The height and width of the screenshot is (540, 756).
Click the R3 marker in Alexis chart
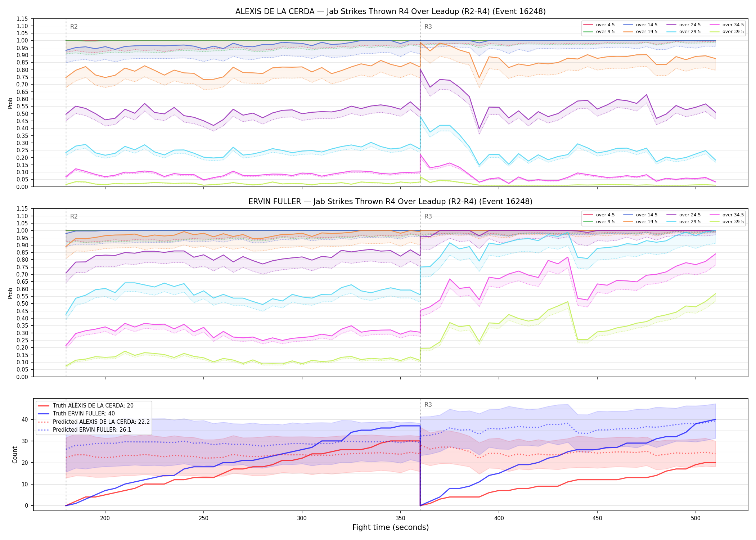(428, 27)
